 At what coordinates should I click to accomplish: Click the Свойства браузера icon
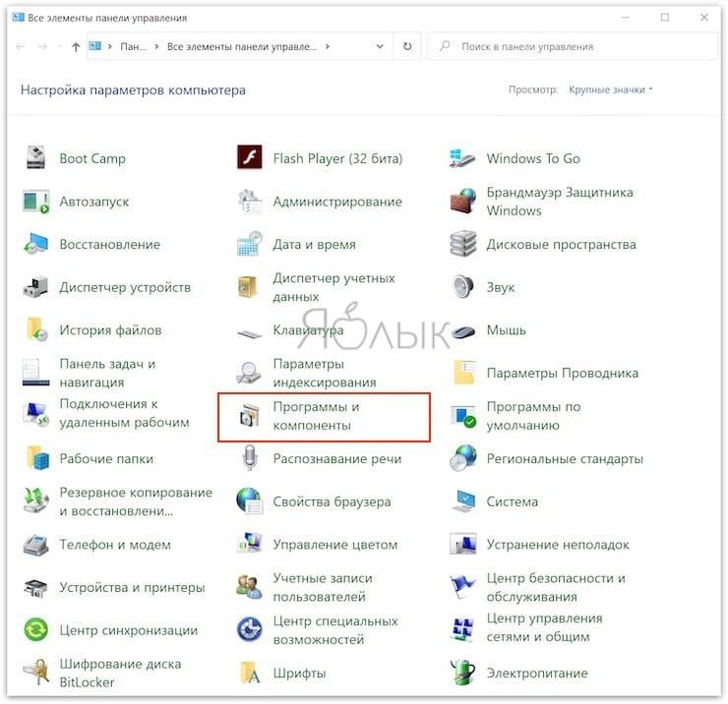click(x=249, y=500)
